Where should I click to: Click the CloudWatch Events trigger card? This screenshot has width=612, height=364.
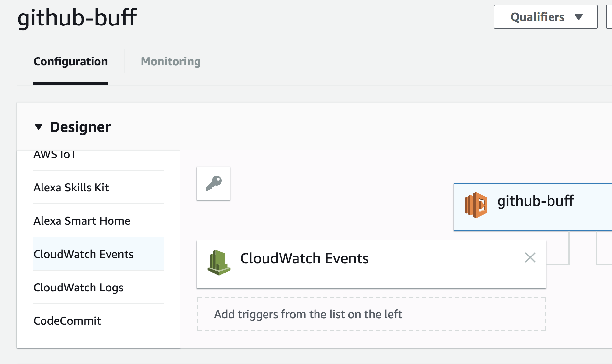(x=360, y=264)
